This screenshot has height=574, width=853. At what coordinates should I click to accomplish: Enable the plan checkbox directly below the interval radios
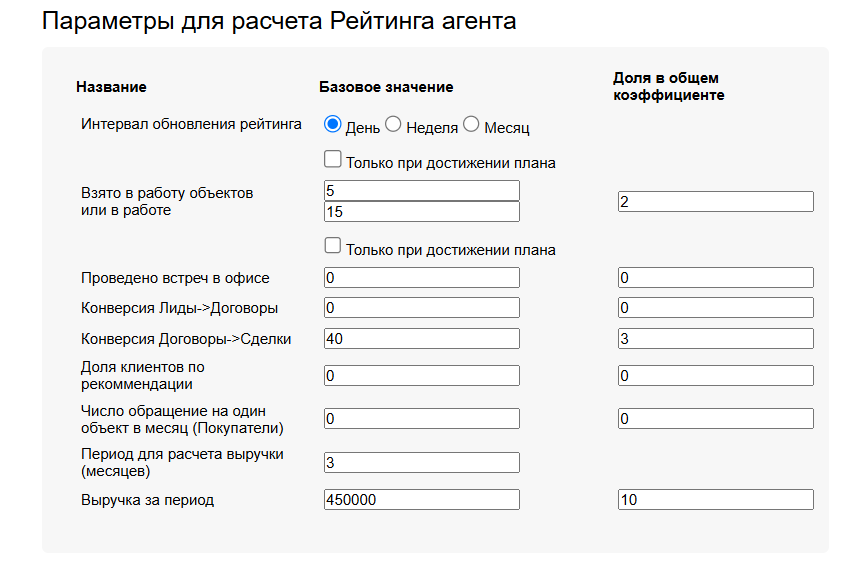coord(333,159)
